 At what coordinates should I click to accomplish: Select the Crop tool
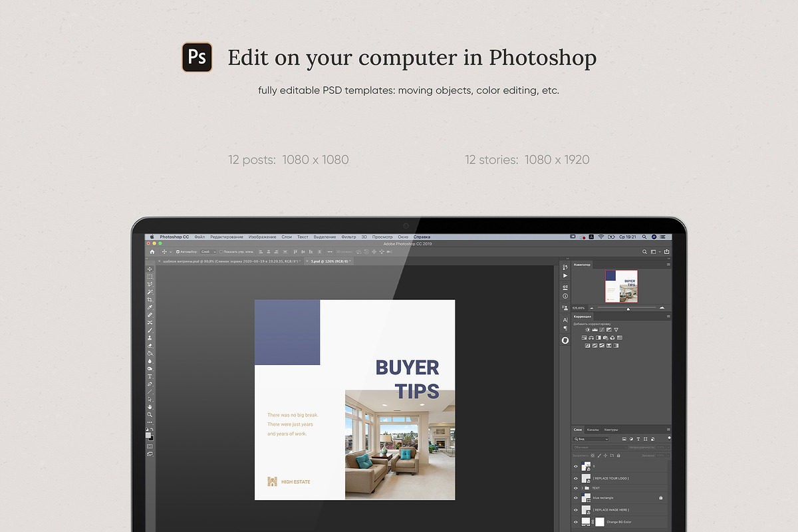[x=150, y=299]
